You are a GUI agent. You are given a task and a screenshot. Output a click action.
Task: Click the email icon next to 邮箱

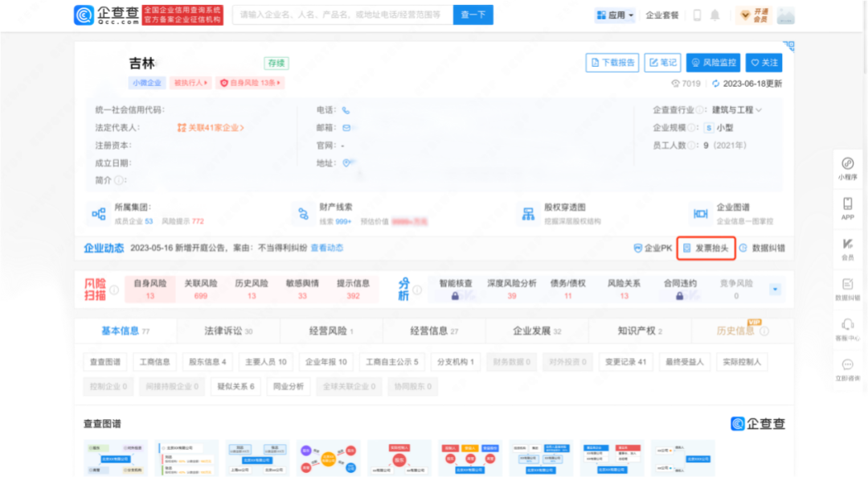[346, 128]
